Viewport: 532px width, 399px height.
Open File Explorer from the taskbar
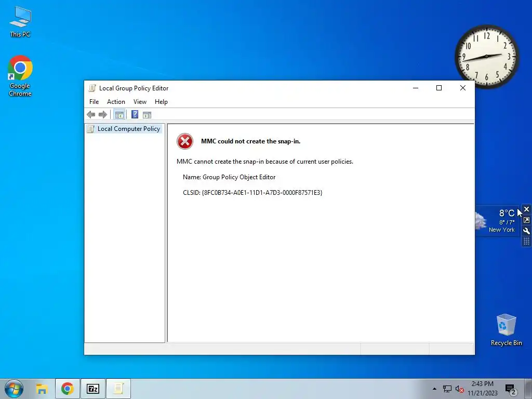point(42,389)
